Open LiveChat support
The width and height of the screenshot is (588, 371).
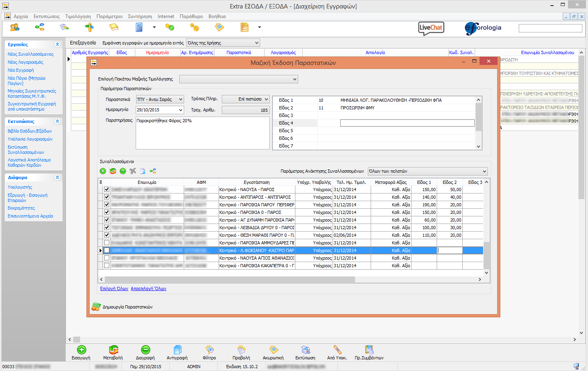(x=431, y=28)
